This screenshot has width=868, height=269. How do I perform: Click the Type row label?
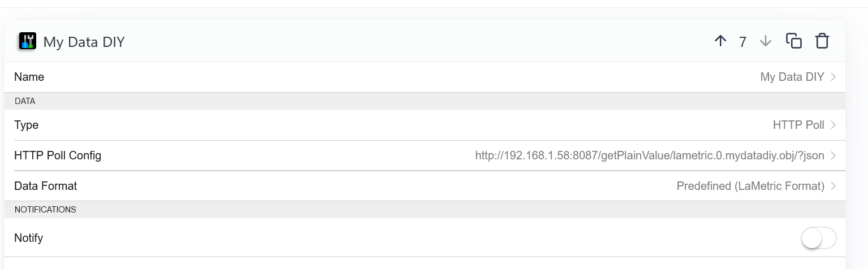coord(26,125)
